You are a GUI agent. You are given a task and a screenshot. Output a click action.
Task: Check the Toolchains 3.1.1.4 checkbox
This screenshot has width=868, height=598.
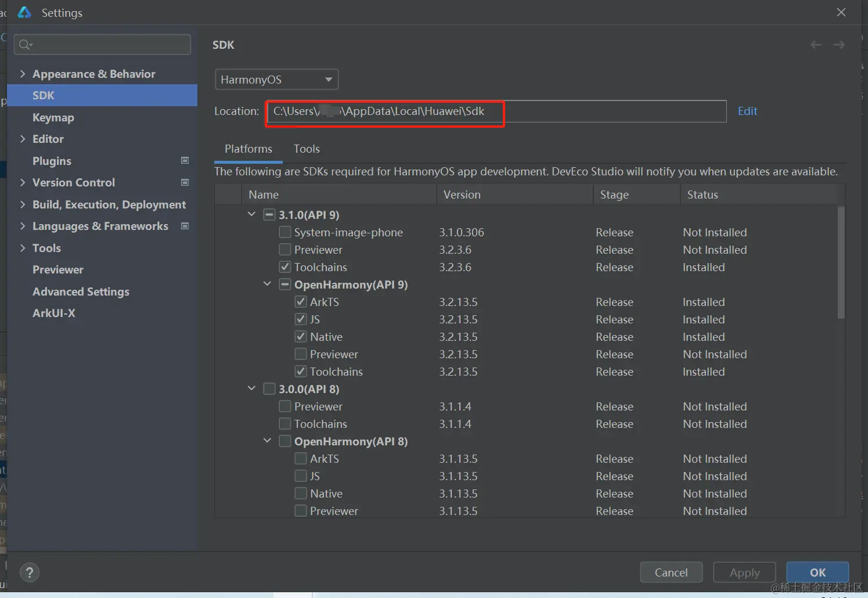pos(285,424)
